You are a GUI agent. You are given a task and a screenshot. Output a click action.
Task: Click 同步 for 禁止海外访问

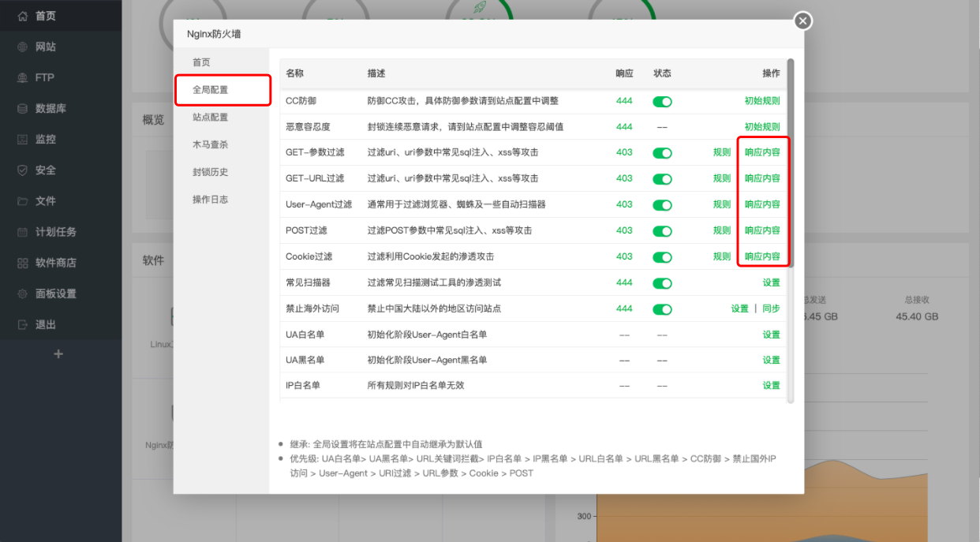tap(771, 308)
